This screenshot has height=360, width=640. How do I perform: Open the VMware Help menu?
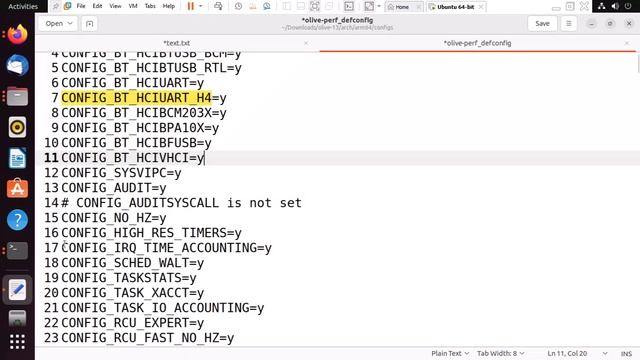(169, 6)
